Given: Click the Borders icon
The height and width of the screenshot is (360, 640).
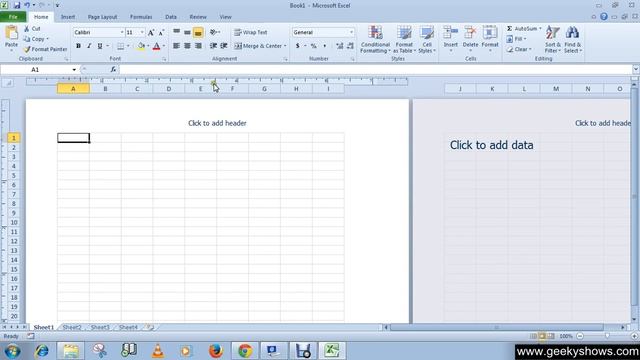Looking at the screenshot, I should point(120,46).
